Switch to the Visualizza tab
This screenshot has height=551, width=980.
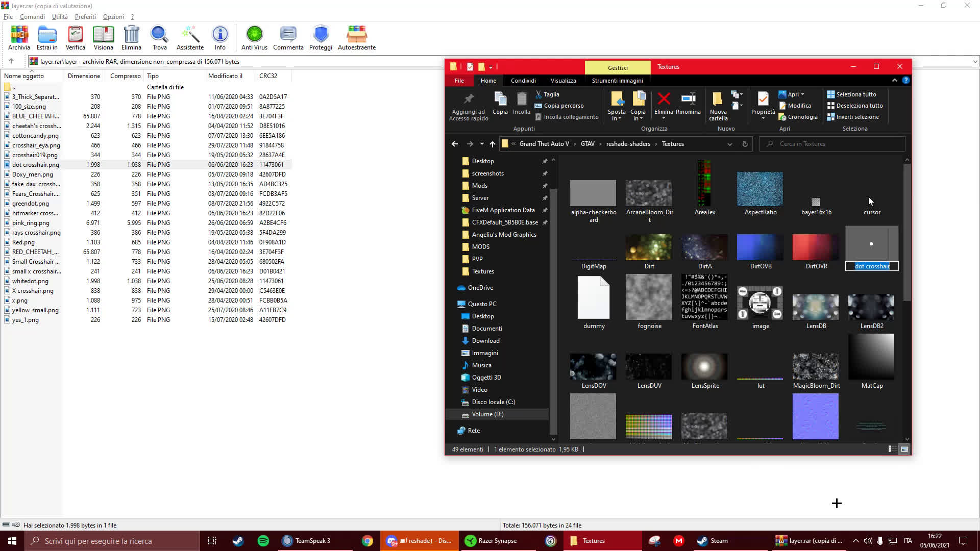coord(562,80)
